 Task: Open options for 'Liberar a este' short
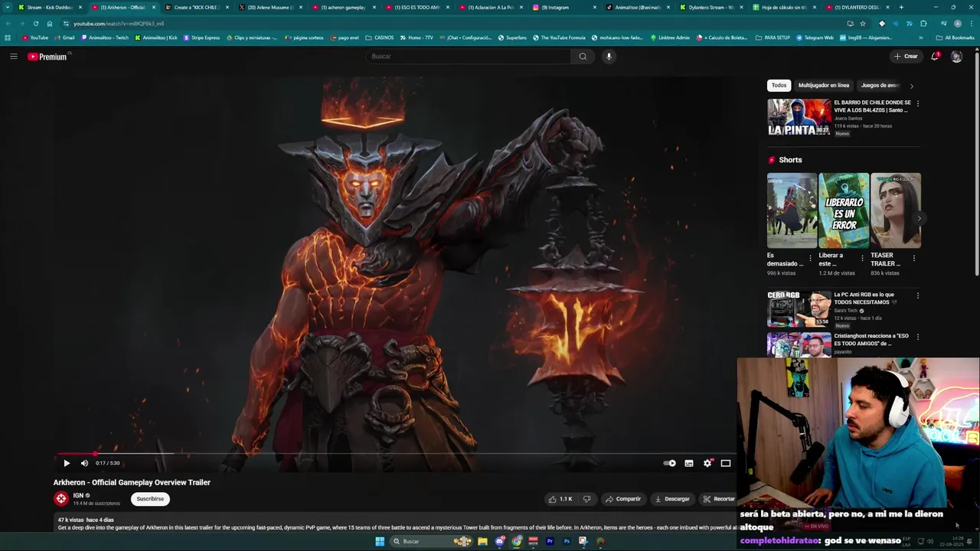pos(862,258)
